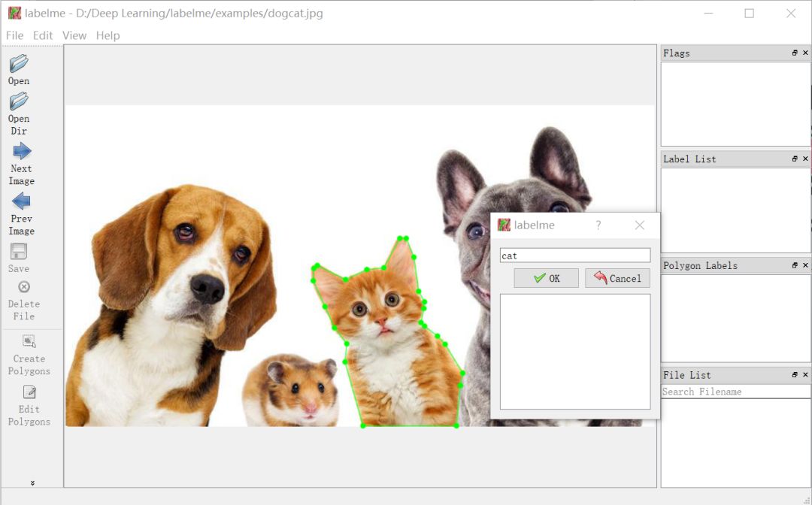The image size is (812, 505).
Task: Close the Label List panel
Action: click(805, 159)
